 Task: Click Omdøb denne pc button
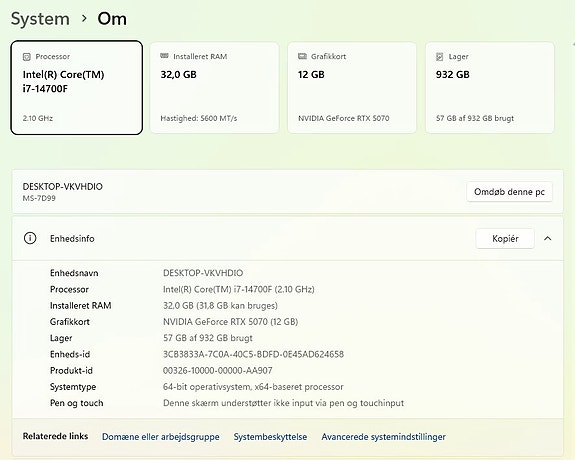(x=509, y=191)
